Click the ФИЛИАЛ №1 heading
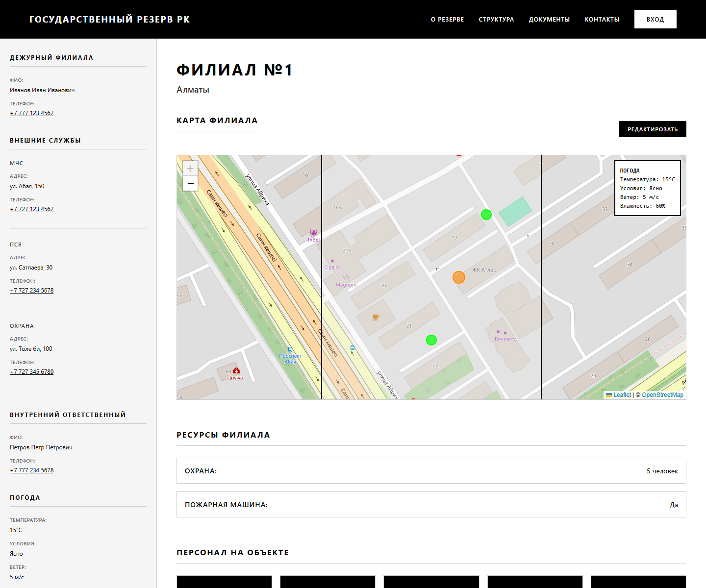Image resolution: width=706 pixels, height=588 pixels. point(234,70)
